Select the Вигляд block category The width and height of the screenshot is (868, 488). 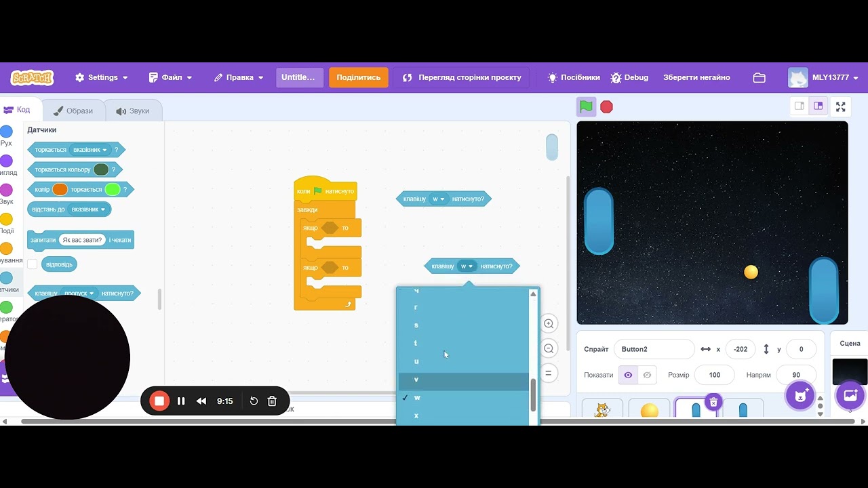6,165
